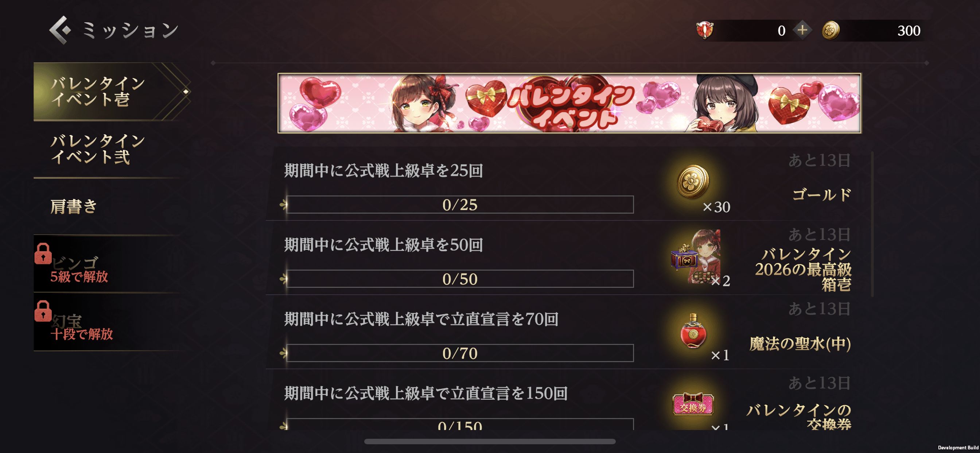The width and height of the screenshot is (980, 453).
Task: Tap the red magic holy water potion icon
Action: [693, 330]
